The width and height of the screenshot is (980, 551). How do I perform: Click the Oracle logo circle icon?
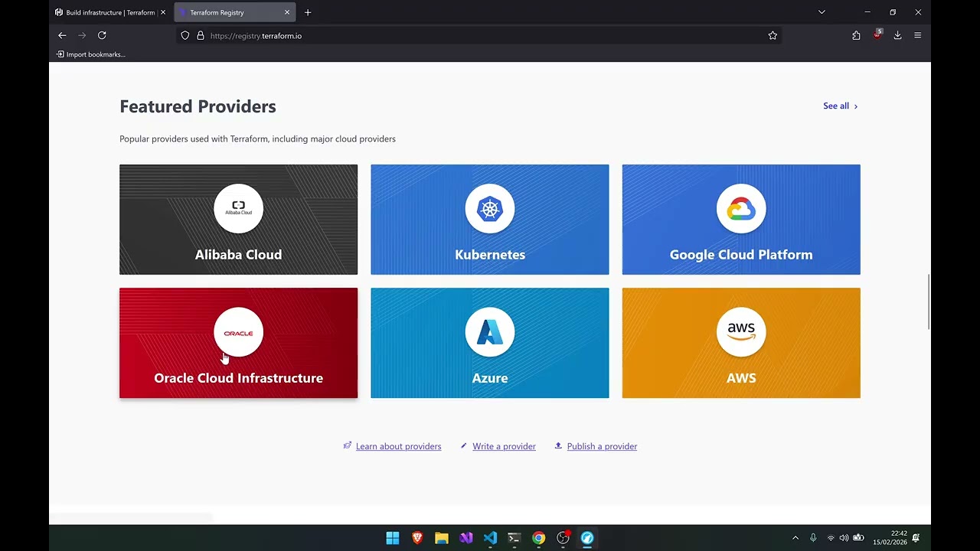[x=238, y=332]
